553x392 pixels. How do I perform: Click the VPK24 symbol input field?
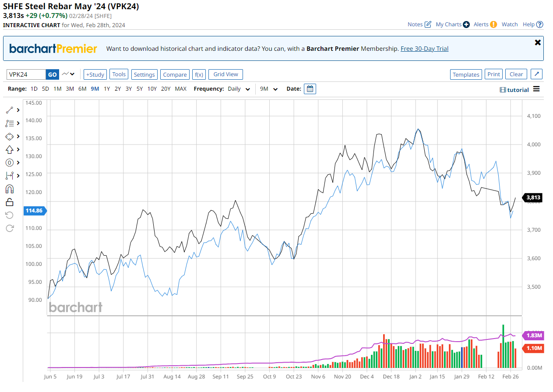pyautogui.click(x=26, y=74)
